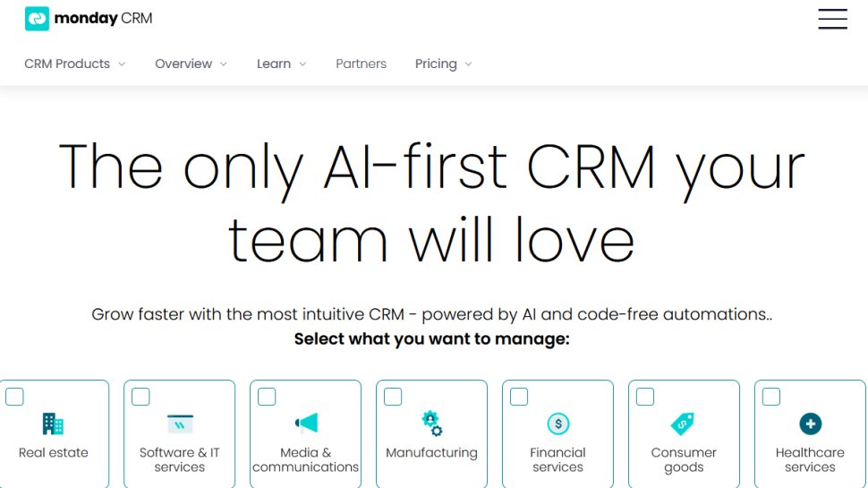Image resolution: width=868 pixels, height=488 pixels.
Task: Check the Manufacturing checkbox
Action: pos(393,397)
